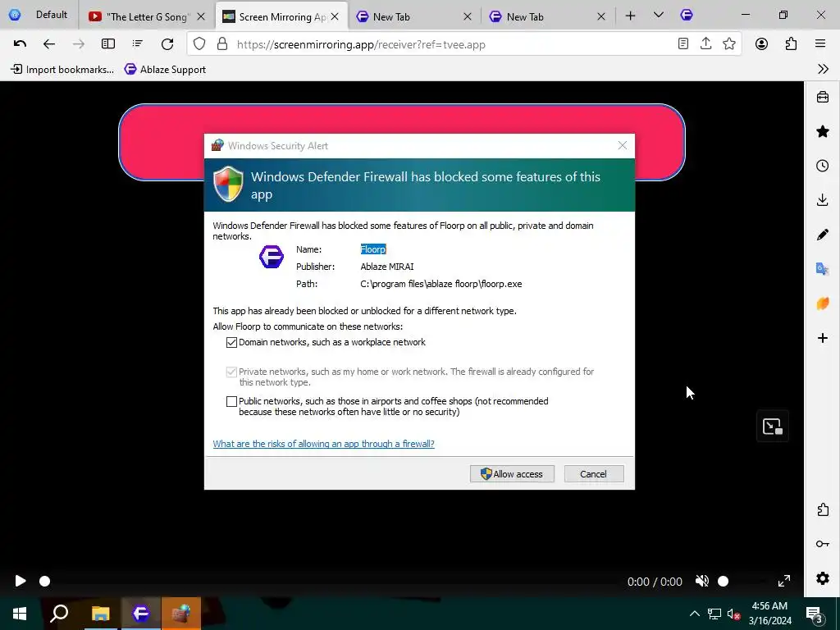Show hidden system tray icons
Viewport: 840px width, 630px height.
(694, 614)
